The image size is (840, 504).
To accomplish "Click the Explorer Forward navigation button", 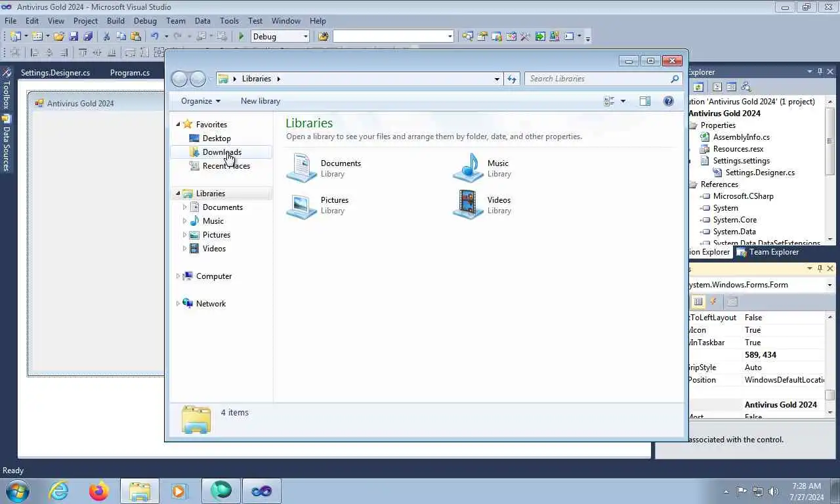I will tap(198, 79).
